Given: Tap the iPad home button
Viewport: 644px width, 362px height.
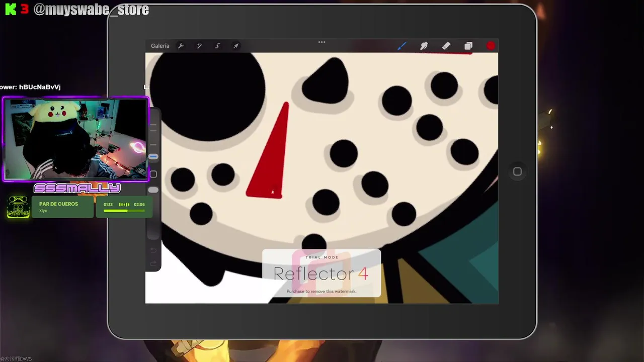Looking at the screenshot, I should tap(517, 171).
